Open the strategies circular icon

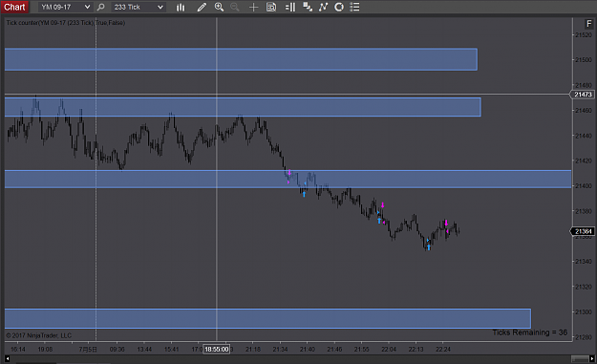click(339, 7)
